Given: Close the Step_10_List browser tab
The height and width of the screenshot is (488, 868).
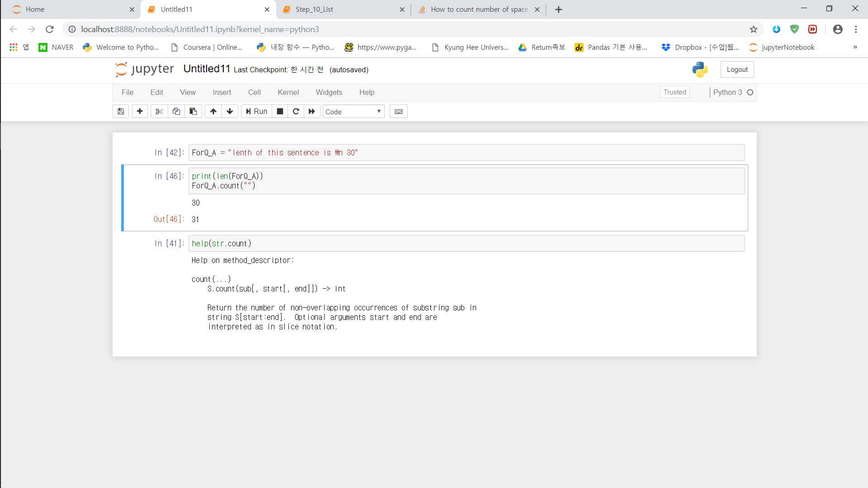Looking at the screenshot, I should click(x=402, y=9).
